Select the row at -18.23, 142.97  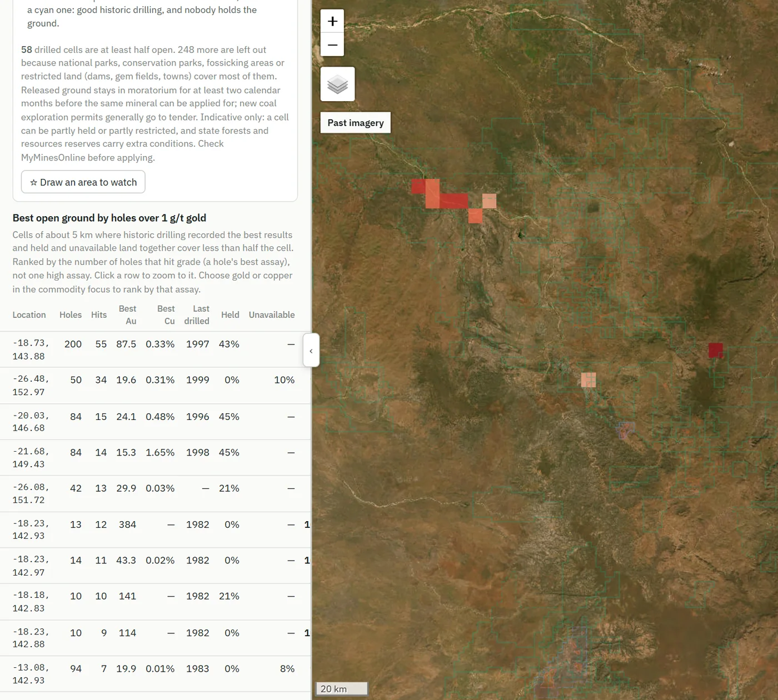[156, 566]
